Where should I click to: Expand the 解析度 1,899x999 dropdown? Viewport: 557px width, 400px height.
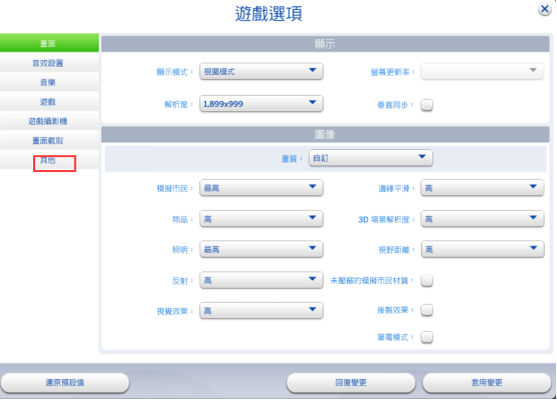pos(261,104)
